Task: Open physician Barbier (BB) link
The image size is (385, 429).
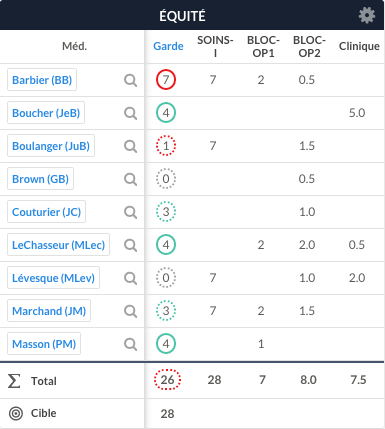Action: [42, 80]
